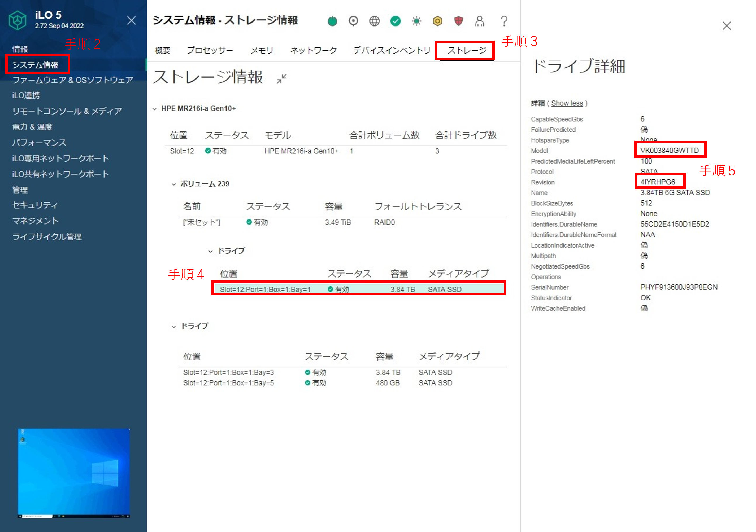Collapse the HPE MR216i-a Gen10+ section

(154, 109)
